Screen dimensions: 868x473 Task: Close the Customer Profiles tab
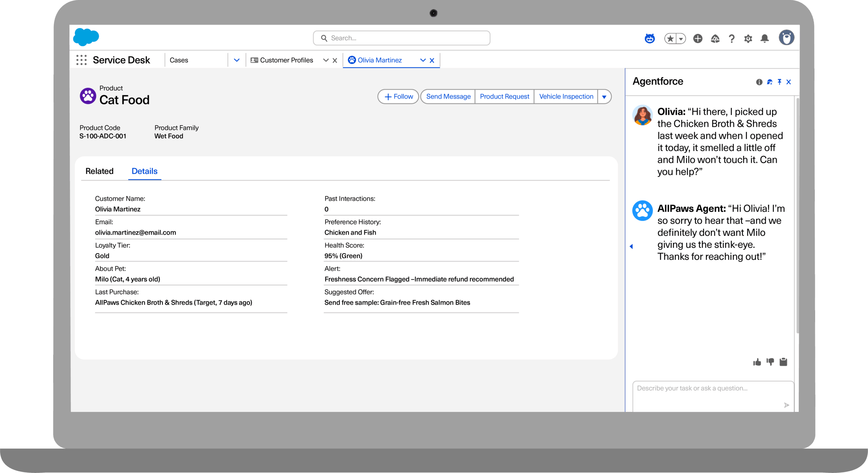(335, 60)
